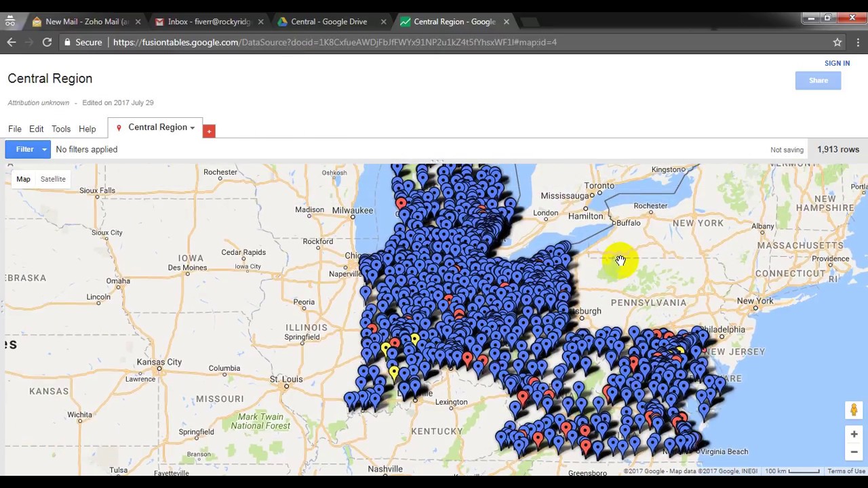The width and height of the screenshot is (868, 488).
Task: Click the Nashville label on map
Action: 385,469
